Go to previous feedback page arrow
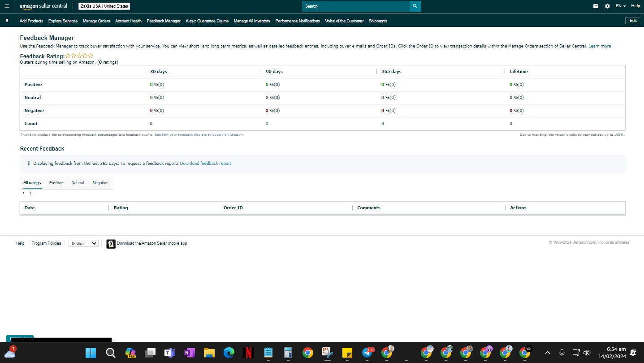The height and width of the screenshot is (363, 644). point(23,193)
